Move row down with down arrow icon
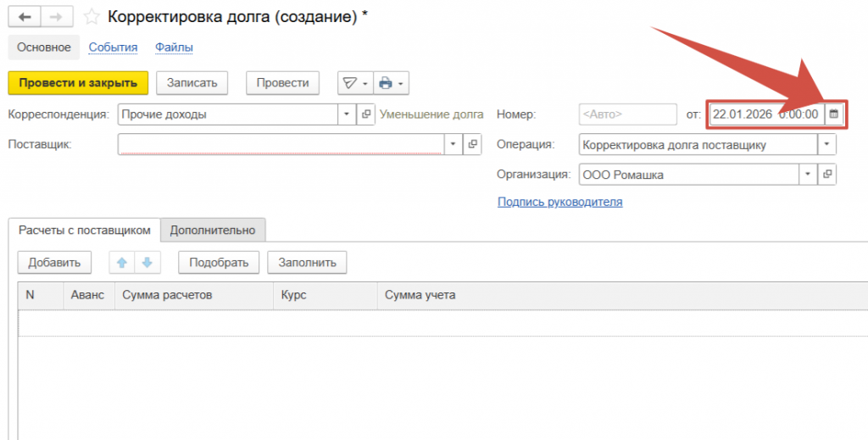Viewport: 868px width, 440px height. pos(147,263)
